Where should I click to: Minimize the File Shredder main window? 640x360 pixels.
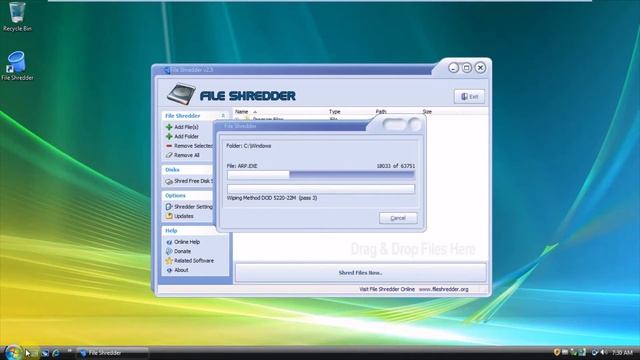click(x=453, y=68)
